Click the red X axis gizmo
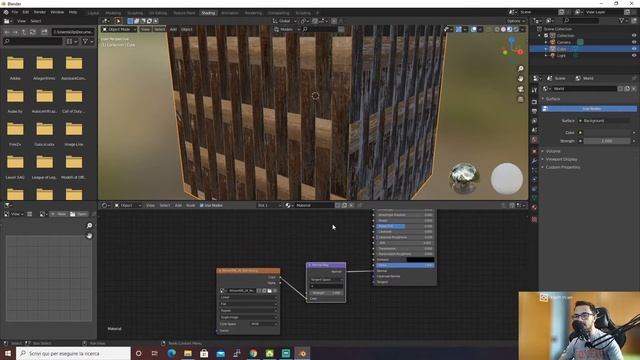Viewport: 640px width, 360px height. click(x=520, y=52)
